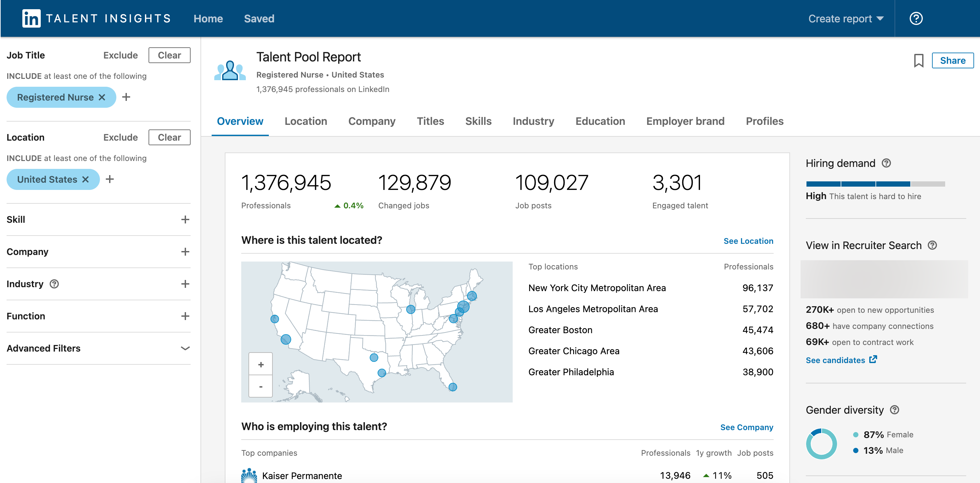Screen dimensions: 980x483
Task: Click the Florida map location marker
Action: click(x=453, y=387)
